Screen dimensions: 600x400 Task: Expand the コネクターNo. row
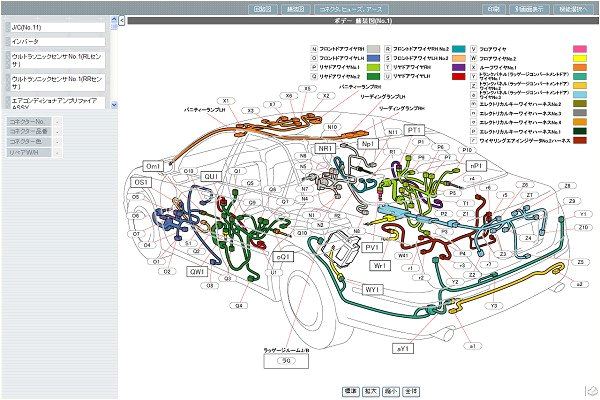(x=58, y=121)
